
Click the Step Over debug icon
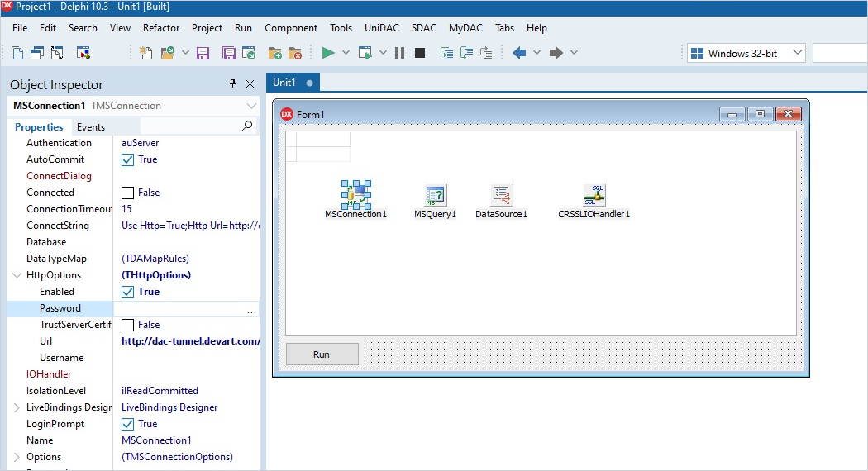[467, 53]
